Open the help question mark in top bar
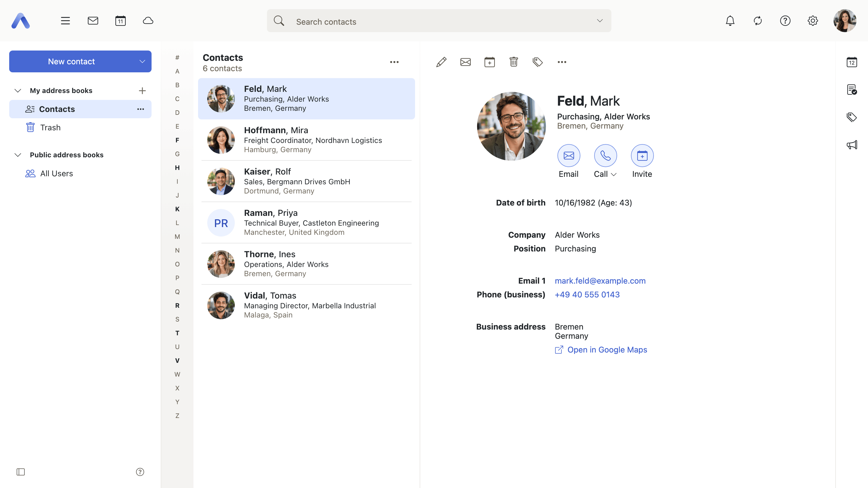 [785, 21]
